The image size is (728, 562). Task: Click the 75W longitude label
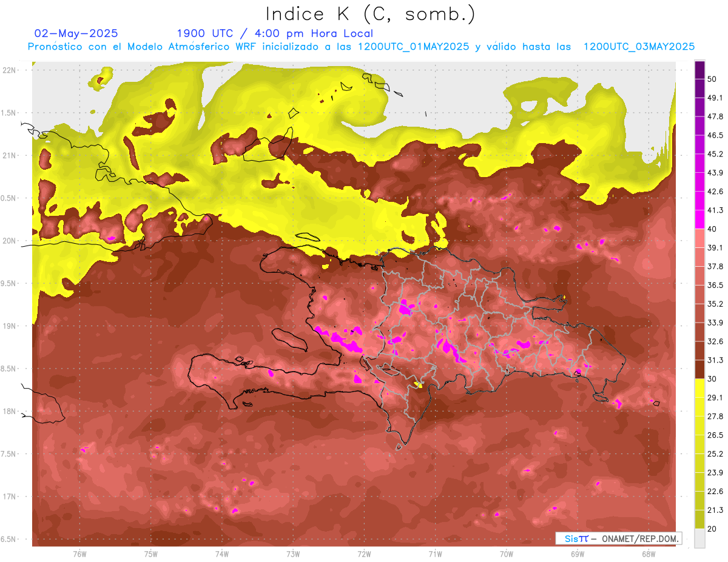point(151,554)
